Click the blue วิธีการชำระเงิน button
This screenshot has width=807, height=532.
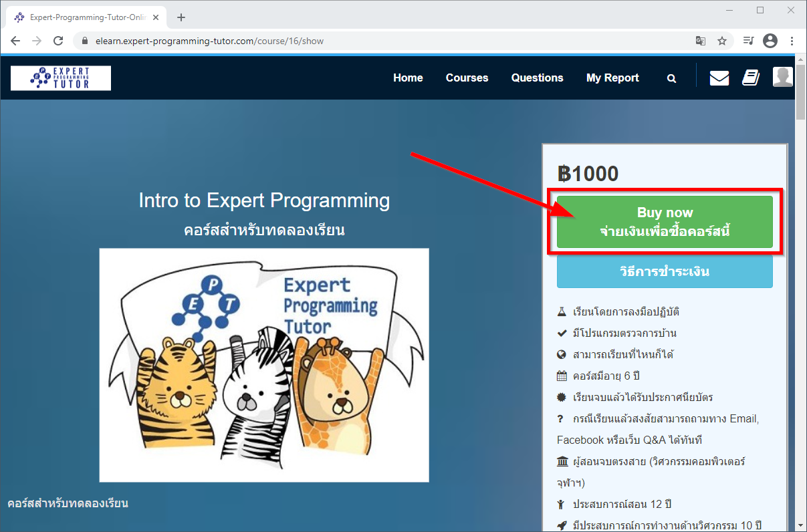click(665, 271)
